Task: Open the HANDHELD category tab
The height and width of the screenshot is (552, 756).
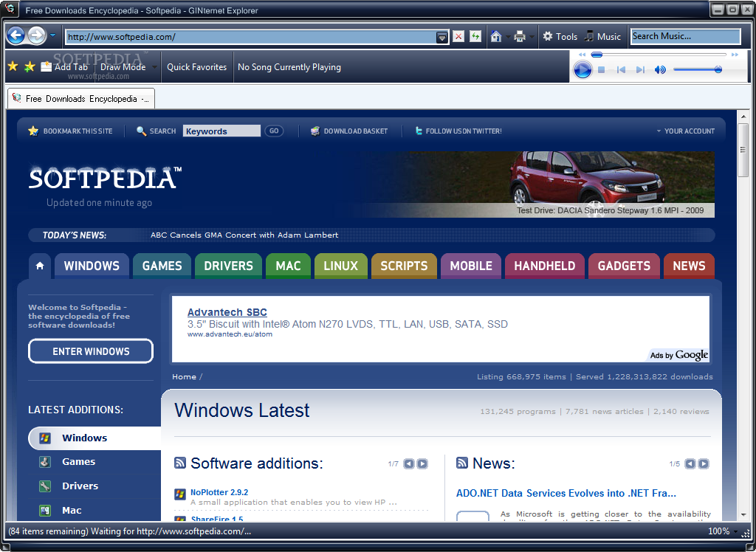Action: tap(545, 266)
